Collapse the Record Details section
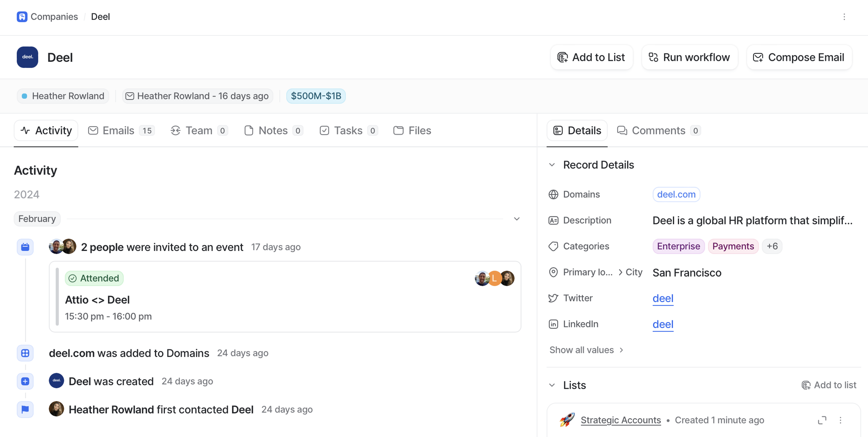The height and width of the screenshot is (437, 868). (552, 165)
